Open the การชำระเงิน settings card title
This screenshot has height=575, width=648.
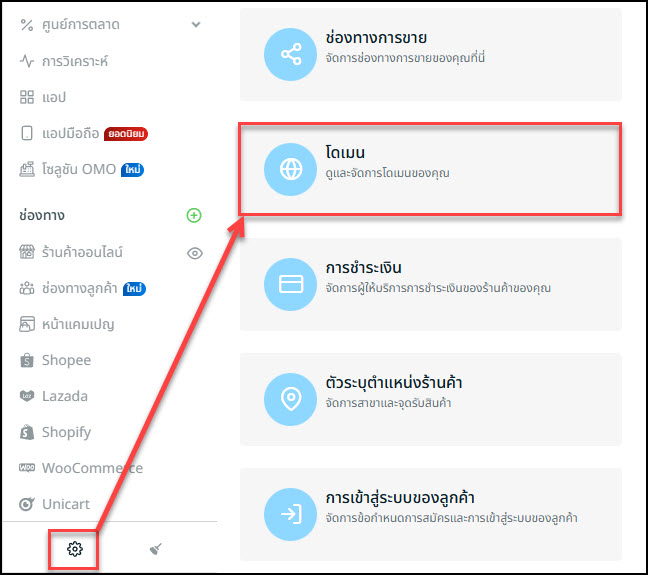click(363, 267)
